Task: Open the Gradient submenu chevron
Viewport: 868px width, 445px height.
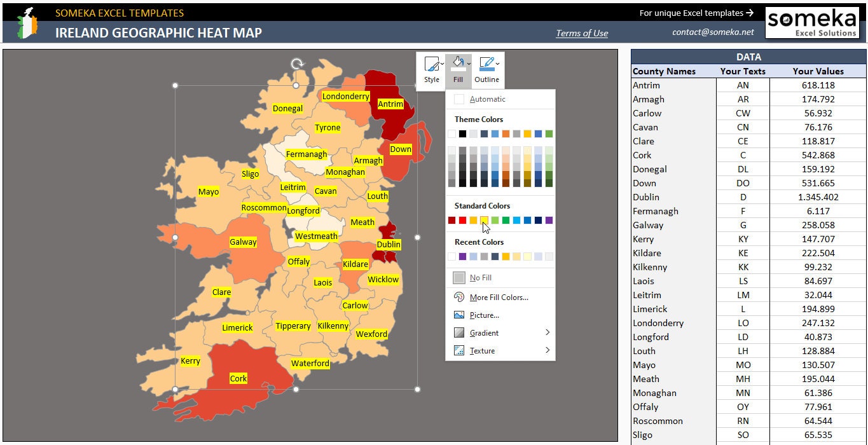Action: tap(548, 332)
